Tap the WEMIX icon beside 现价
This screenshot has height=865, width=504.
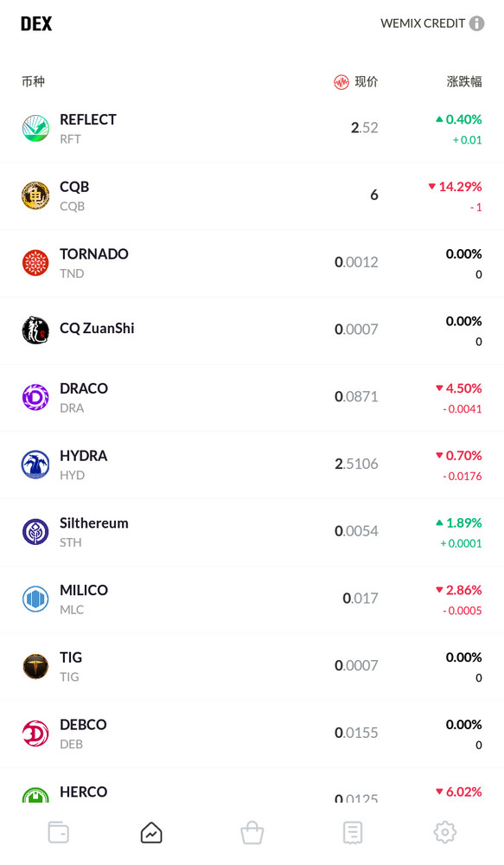[x=341, y=82]
